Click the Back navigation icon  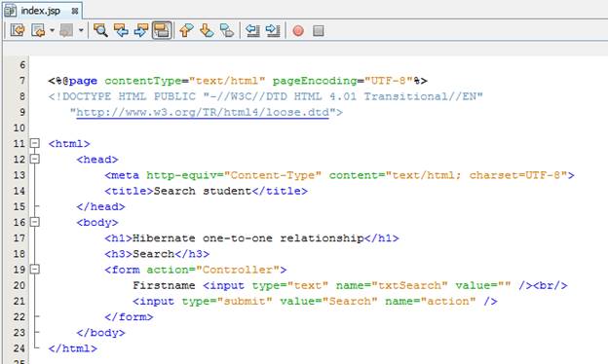pyautogui.click(x=38, y=30)
